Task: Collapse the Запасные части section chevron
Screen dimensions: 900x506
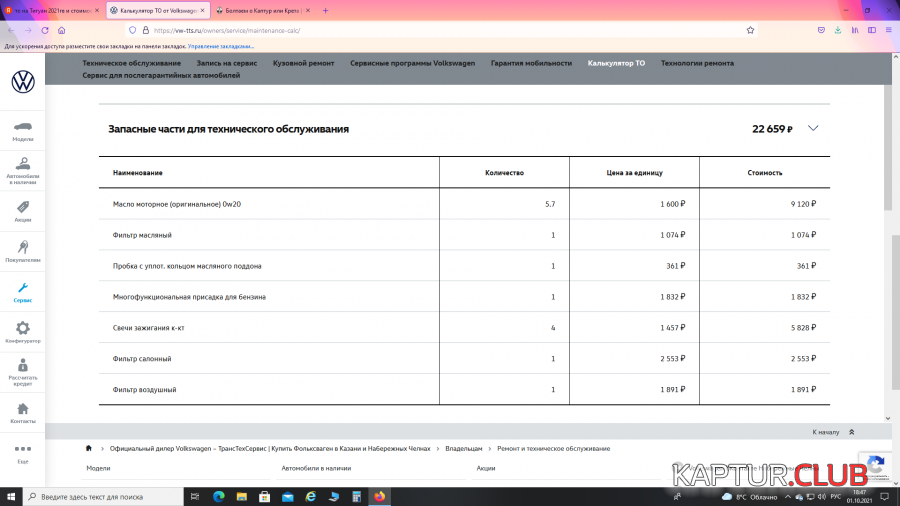Action: coord(813,128)
